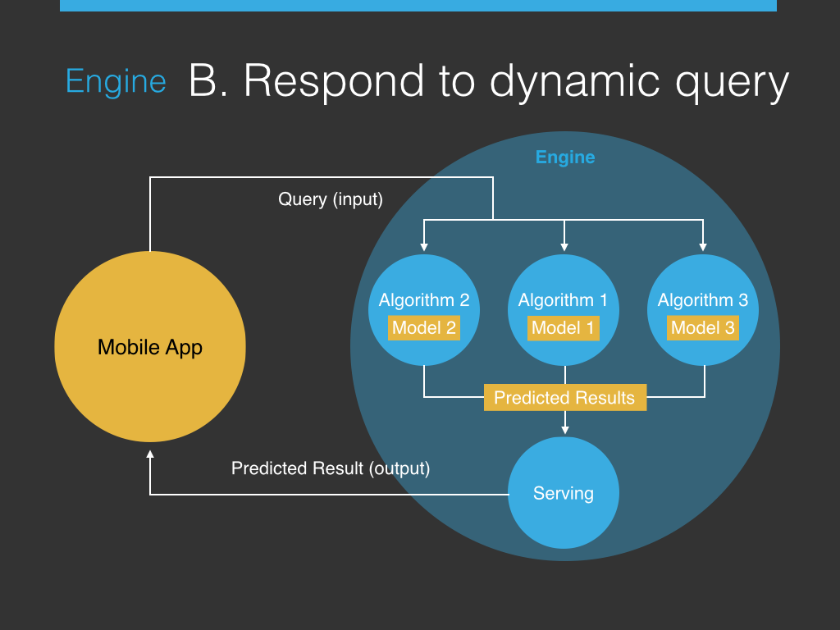The width and height of the screenshot is (840, 630).
Task: Click the Model 3 yellow box
Action: coord(703,328)
